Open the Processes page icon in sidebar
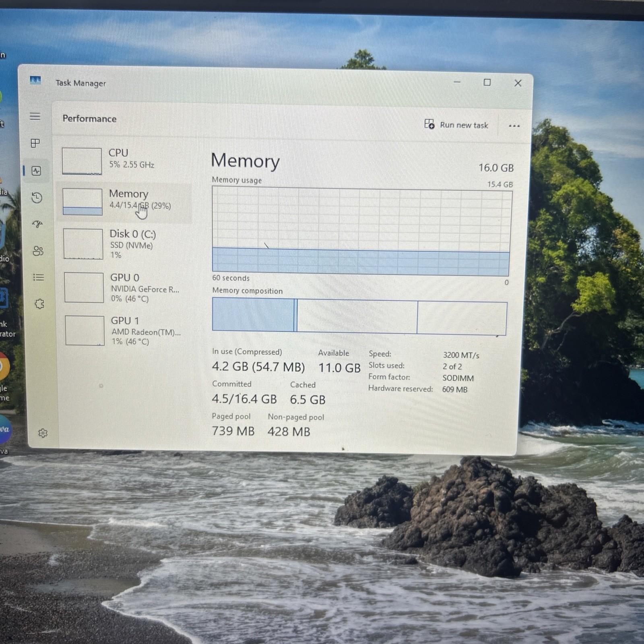Image resolution: width=644 pixels, height=644 pixels. point(35,143)
